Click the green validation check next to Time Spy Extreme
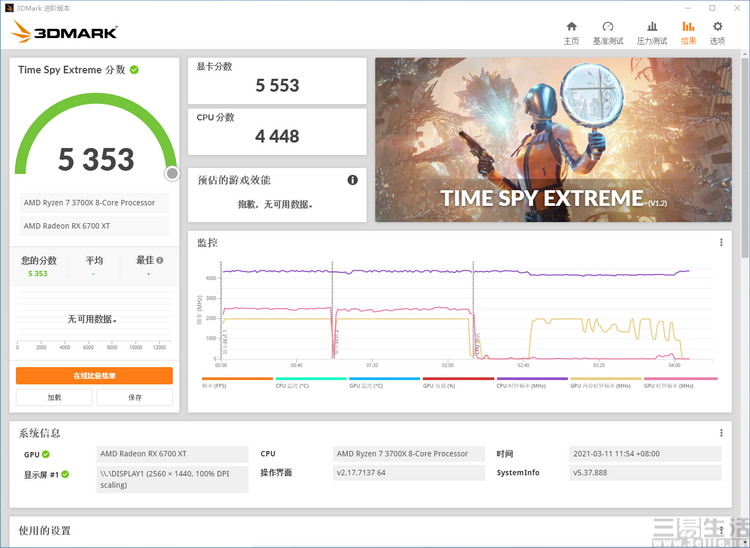 point(134,70)
